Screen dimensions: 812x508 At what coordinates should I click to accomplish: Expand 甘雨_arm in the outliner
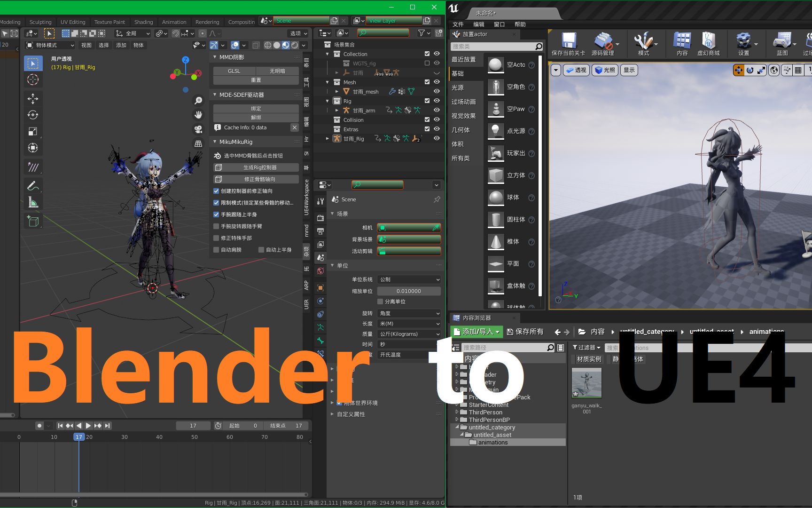coord(336,110)
